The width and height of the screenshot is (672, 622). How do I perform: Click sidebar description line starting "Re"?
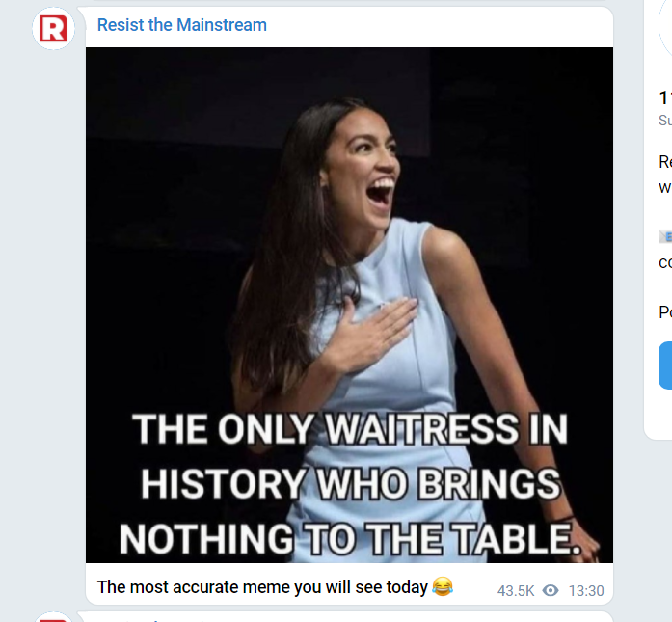(664, 162)
